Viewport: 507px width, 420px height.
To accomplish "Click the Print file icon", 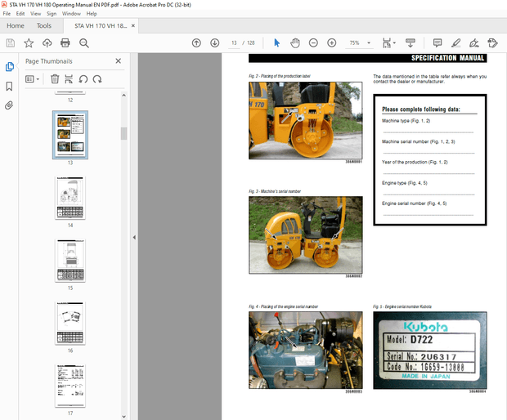I will [65, 42].
